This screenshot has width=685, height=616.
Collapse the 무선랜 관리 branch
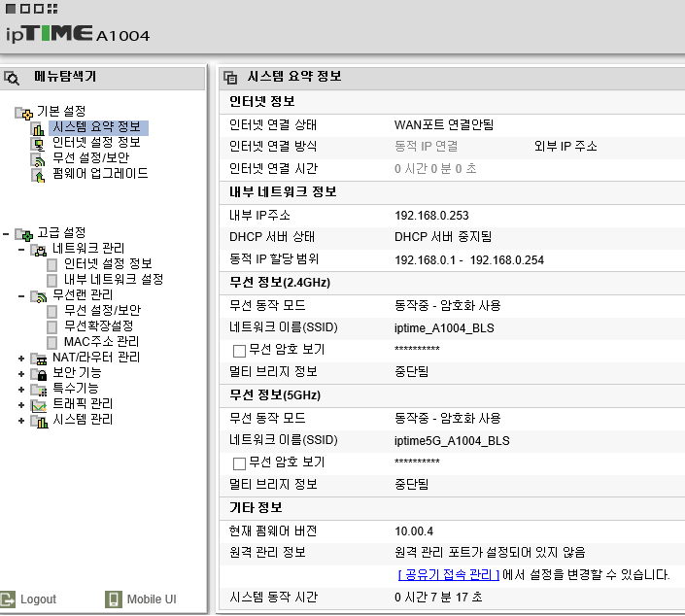21,296
